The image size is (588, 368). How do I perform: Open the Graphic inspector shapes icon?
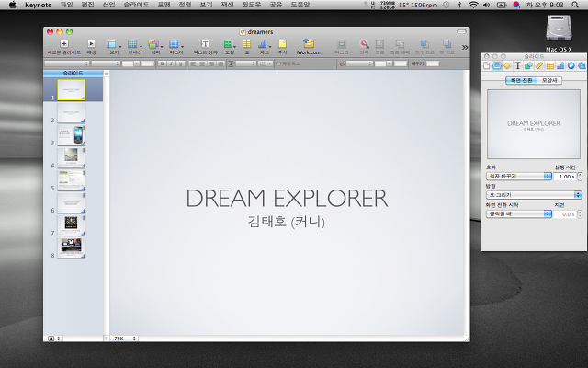pyautogui.click(x=528, y=66)
